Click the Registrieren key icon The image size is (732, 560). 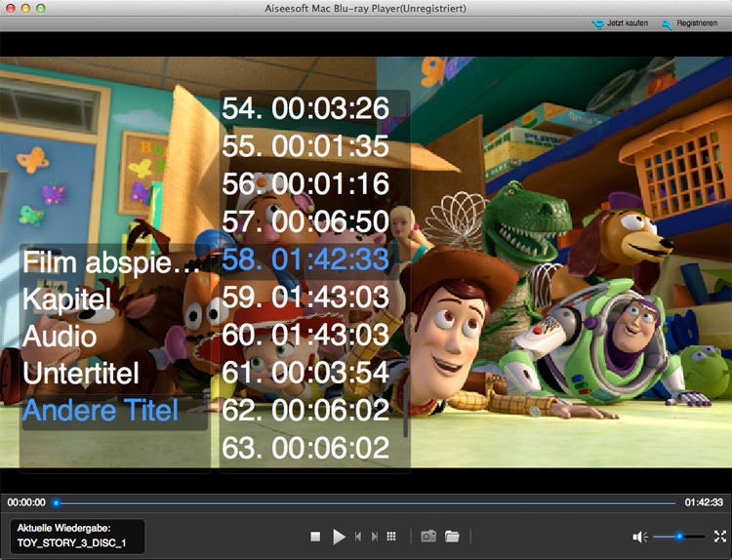coord(667,24)
